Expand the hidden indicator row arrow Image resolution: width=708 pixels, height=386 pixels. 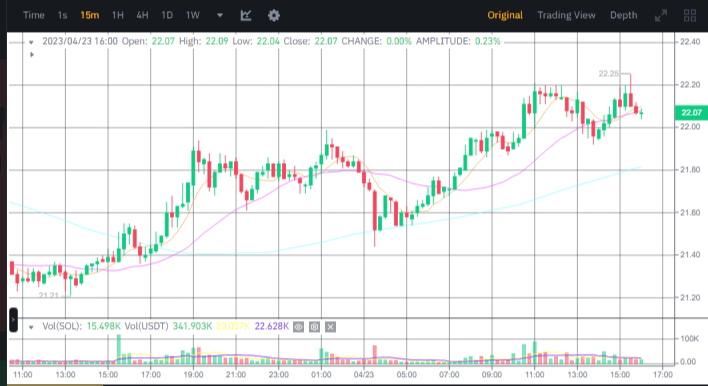tap(32, 55)
